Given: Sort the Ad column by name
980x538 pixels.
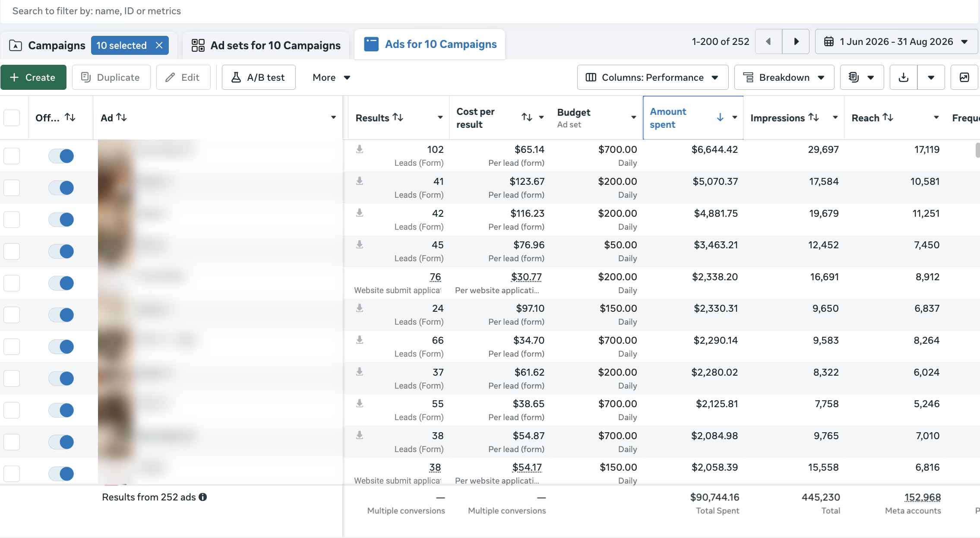Looking at the screenshot, I should tap(121, 117).
